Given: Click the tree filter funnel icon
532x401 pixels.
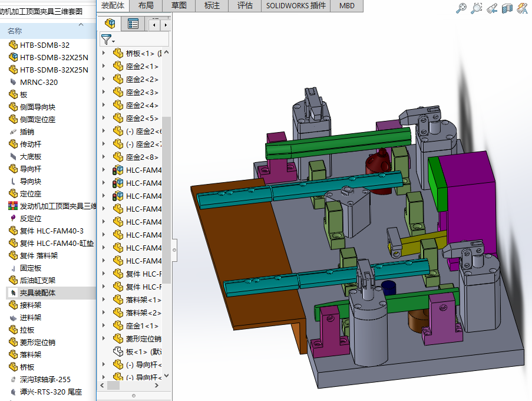Looking at the screenshot, I should (x=106, y=40).
